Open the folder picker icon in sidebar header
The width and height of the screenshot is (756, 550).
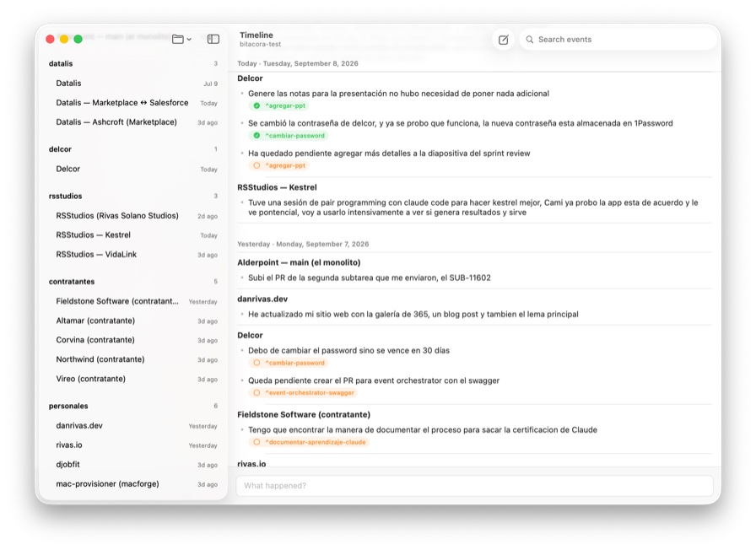point(177,39)
